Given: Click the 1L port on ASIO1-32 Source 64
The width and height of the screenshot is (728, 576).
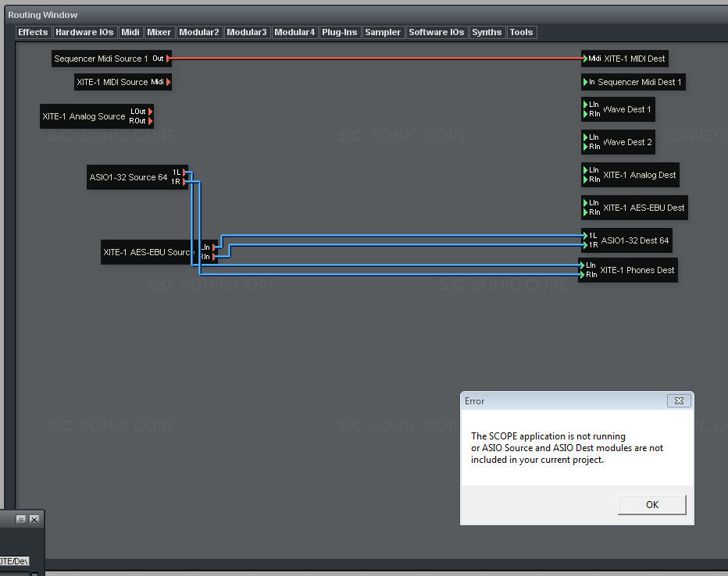Looking at the screenshot, I should click(x=184, y=172).
